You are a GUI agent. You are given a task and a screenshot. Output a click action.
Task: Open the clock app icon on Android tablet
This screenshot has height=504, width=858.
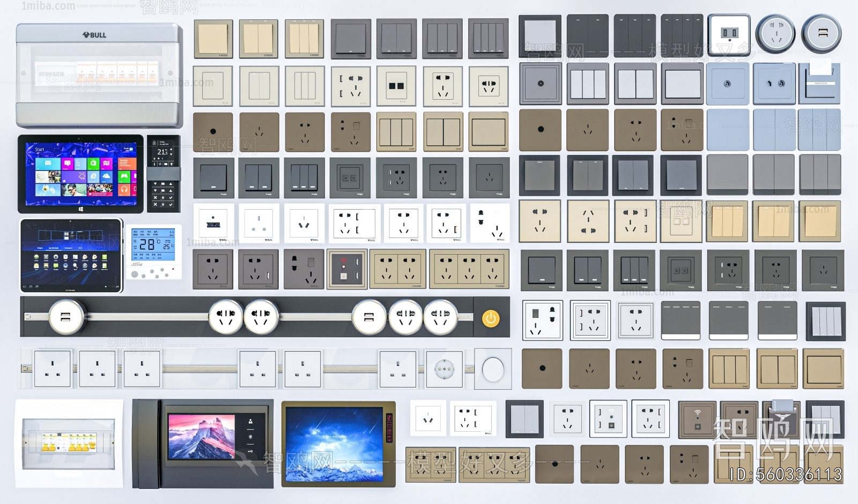point(65,257)
